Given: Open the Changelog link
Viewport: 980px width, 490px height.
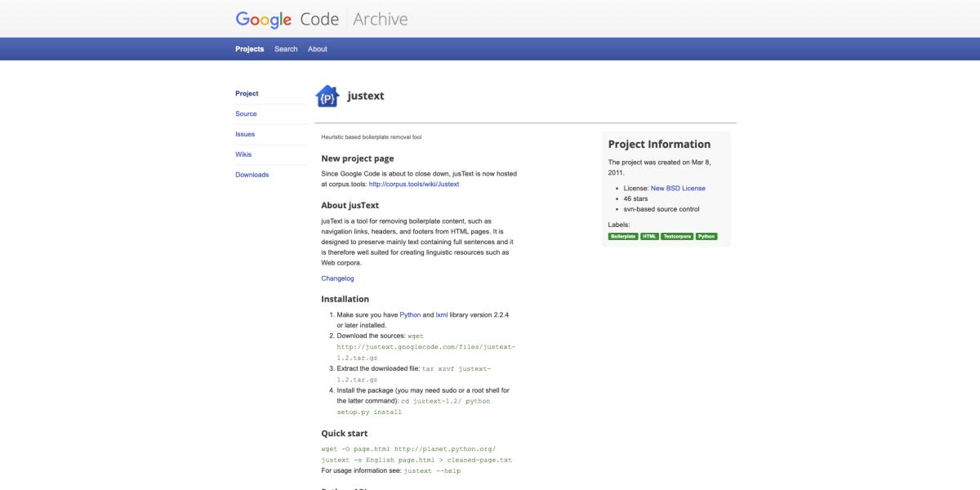Looking at the screenshot, I should [337, 278].
